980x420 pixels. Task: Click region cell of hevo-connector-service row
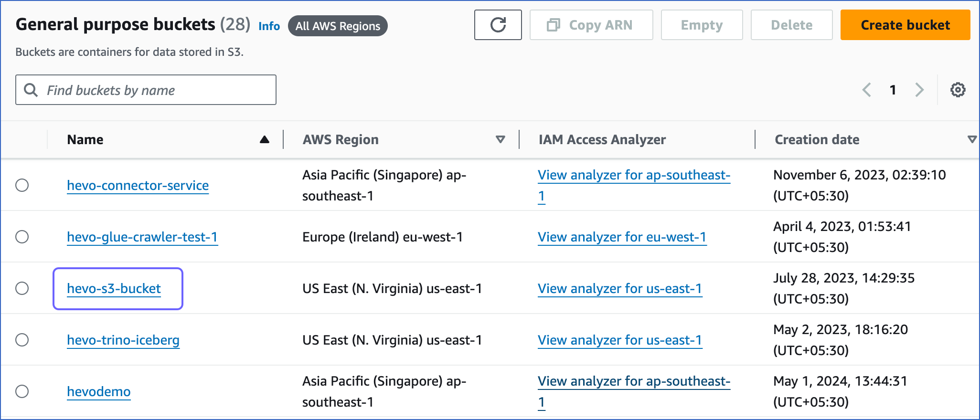click(384, 185)
